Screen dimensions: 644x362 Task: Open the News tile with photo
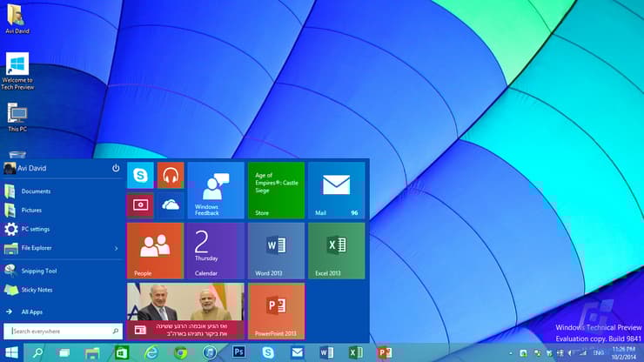coord(185,311)
